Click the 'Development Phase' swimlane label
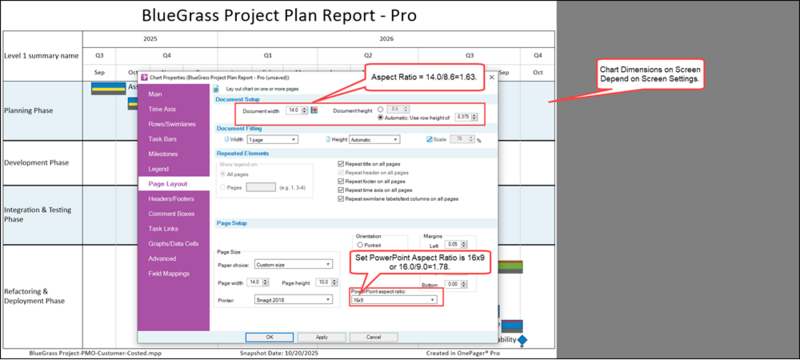 (x=37, y=163)
